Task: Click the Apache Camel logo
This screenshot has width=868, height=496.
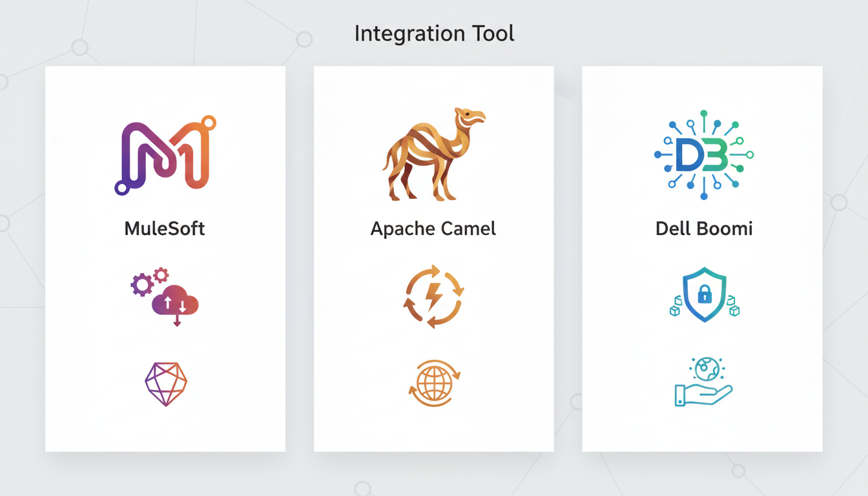Action: pos(433,155)
